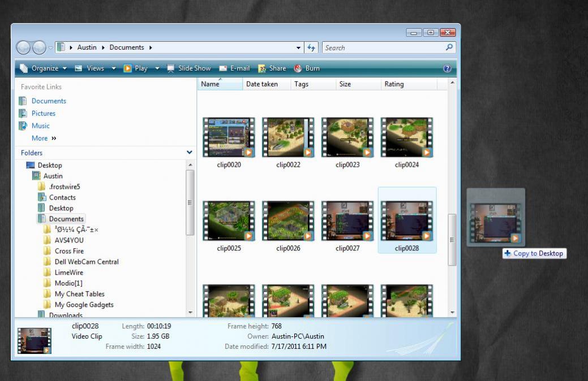The image size is (588, 381).
Task: Click the E-mail toolbar item
Action: point(234,68)
